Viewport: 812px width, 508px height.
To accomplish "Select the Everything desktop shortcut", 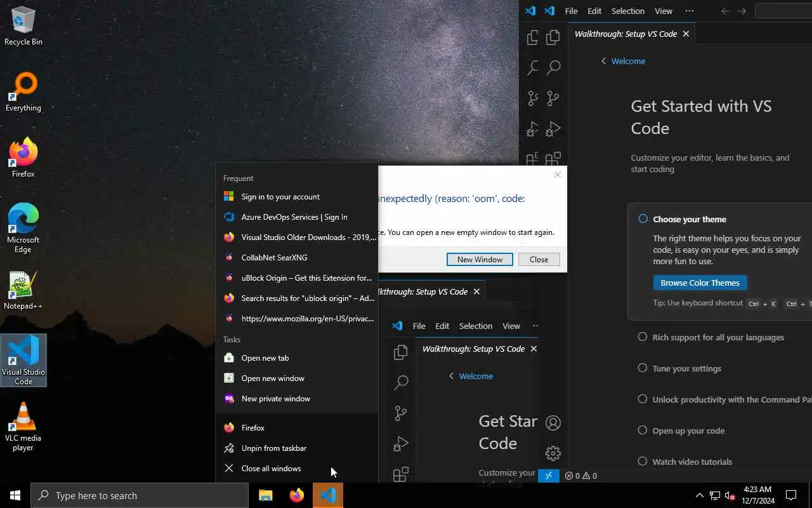I will pyautogui.click(x=23, y=92).
